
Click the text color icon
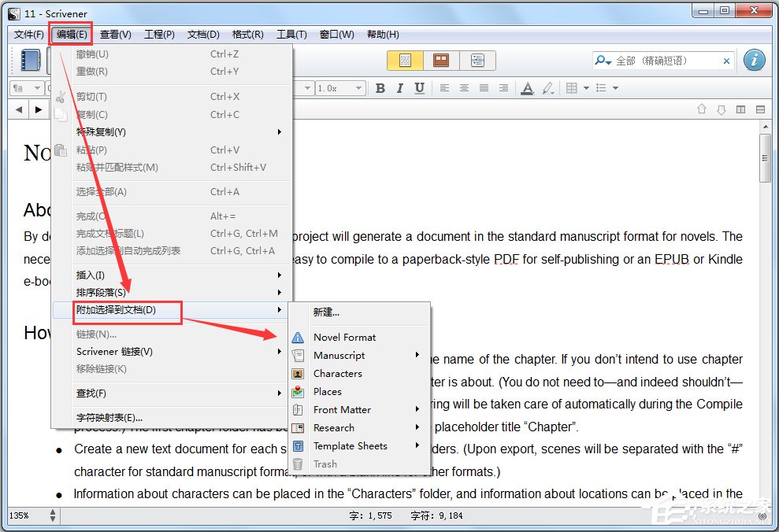pyautogui.click(x=527, y=88)
